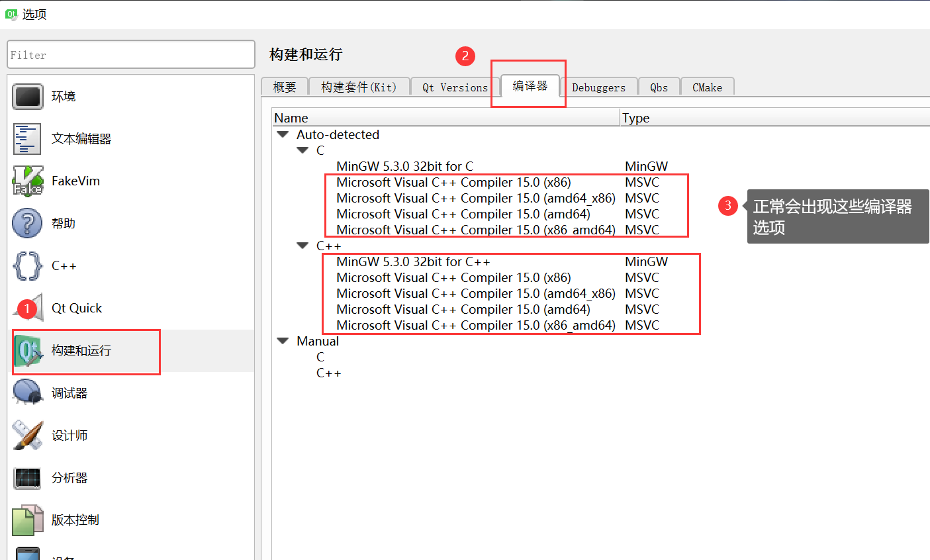Open the 构建套件(Kit) tab
The width and height of the screenshot is (930, 560).
coord(359,87)
